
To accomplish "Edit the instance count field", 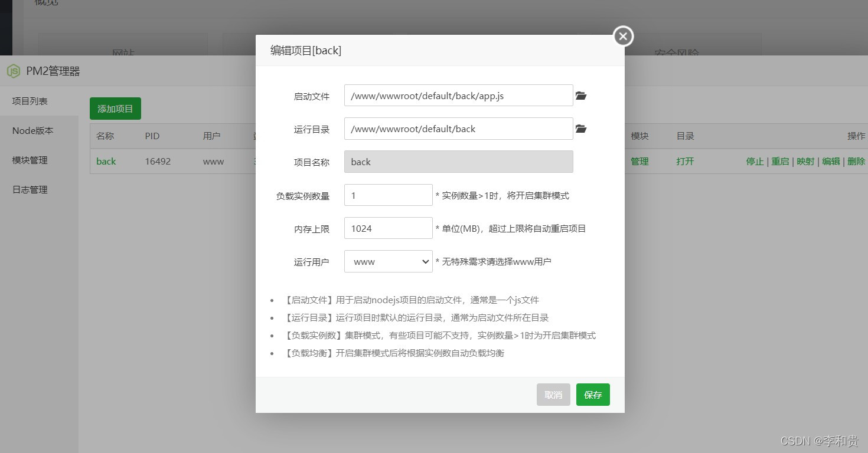I will pyautogui.click(x=389, y=195).
